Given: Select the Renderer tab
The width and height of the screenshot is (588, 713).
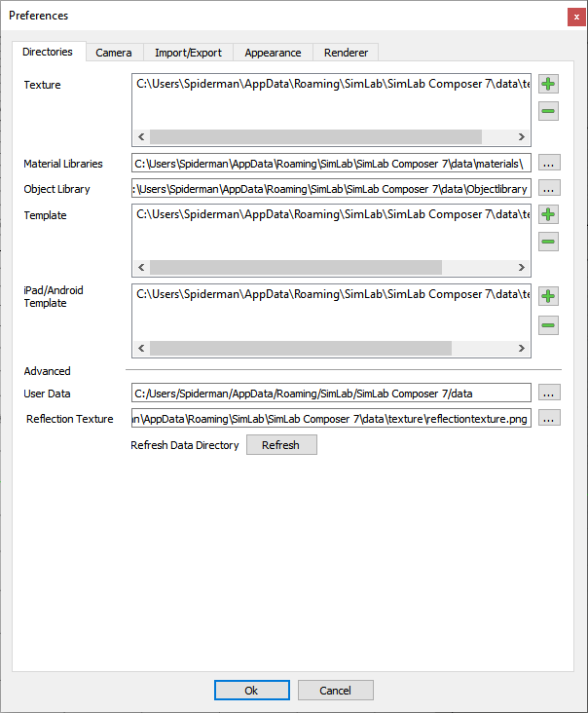Looking at the screenshot, I should pyautogui.click(x=346, y=53).
